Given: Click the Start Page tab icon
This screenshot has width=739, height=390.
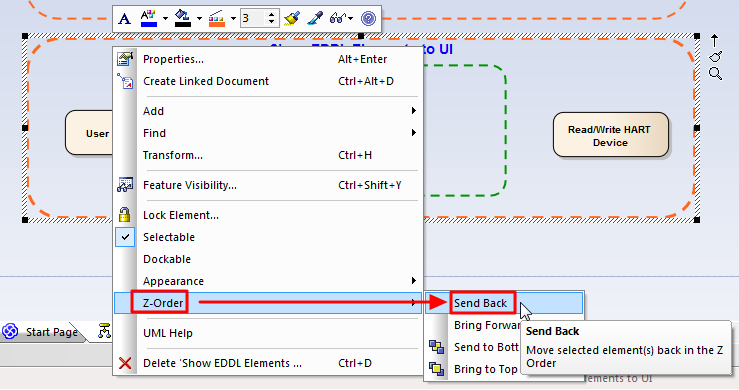Looking at the screenshot, I should 10,332.
